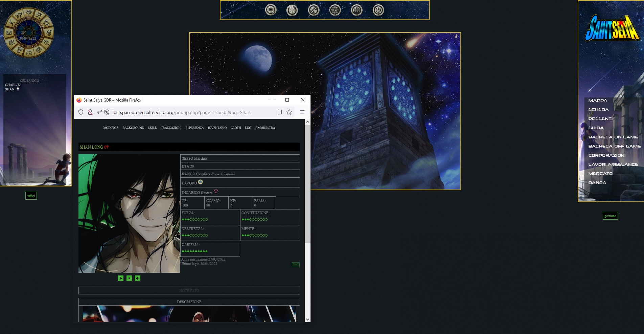
Task: Click the insecure connection padlock icon
Action: pyautogui.click(x=90, y=112)
